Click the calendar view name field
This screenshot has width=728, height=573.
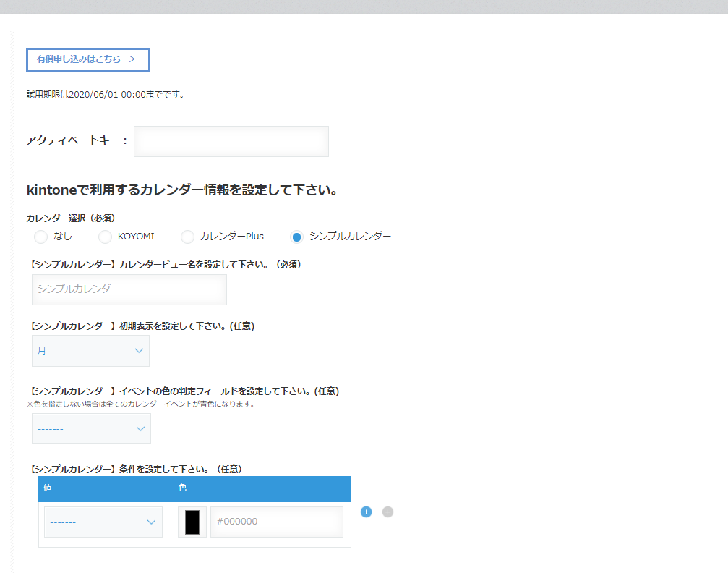click(129, 289)
